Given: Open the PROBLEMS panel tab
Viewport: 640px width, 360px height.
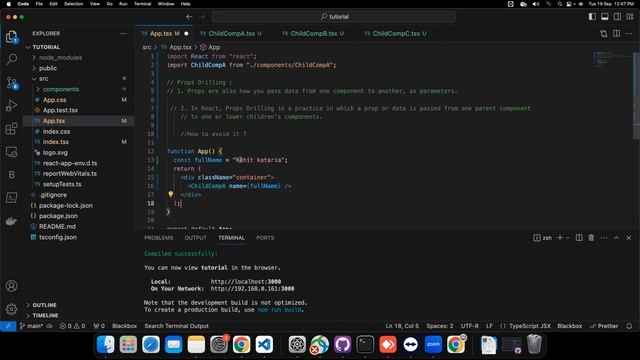Looking at the screenshot, I should [x=159, y=238].
